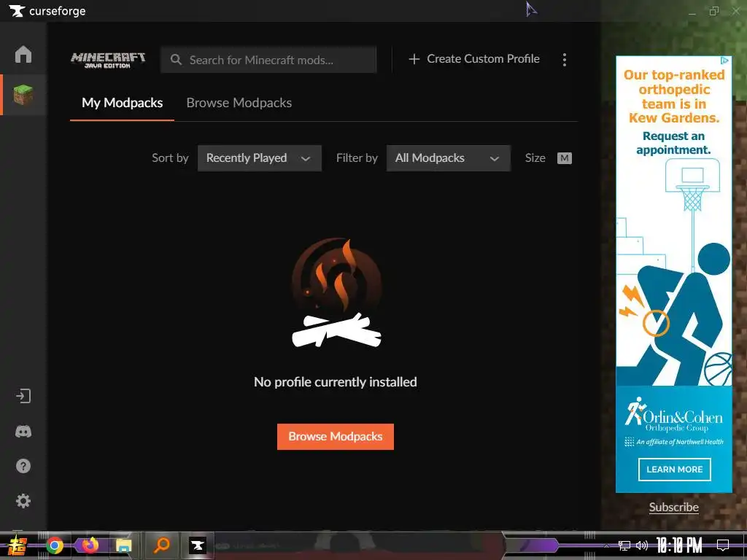Screen dimensions: 747x560
Task: Click the volume speaker tray icon
Action: [x=642, y=545]
